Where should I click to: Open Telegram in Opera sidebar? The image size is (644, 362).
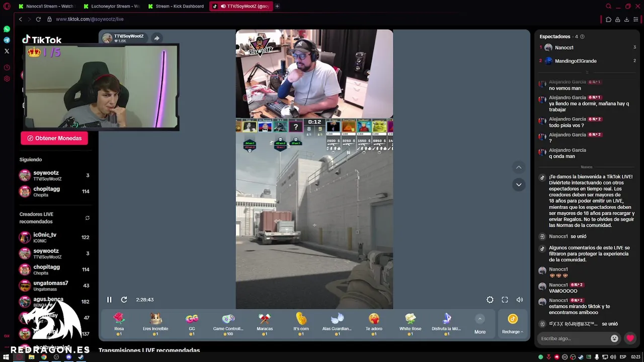[7, 40]
